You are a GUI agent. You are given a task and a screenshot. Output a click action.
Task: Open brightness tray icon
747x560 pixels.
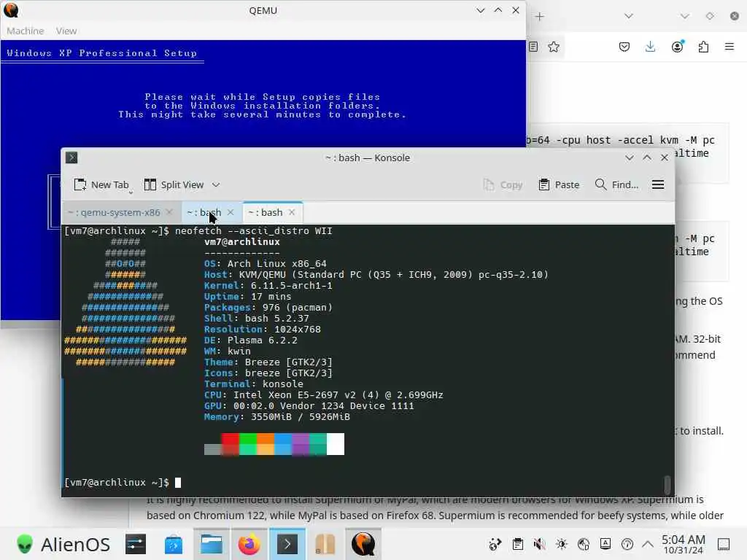(562, 544)
